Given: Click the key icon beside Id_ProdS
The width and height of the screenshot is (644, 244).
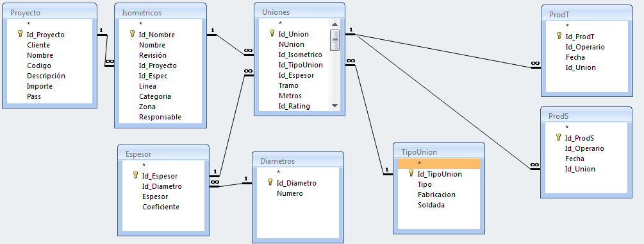Looking at the screenshot, I should pyautogui.click(x=559, y=137).
